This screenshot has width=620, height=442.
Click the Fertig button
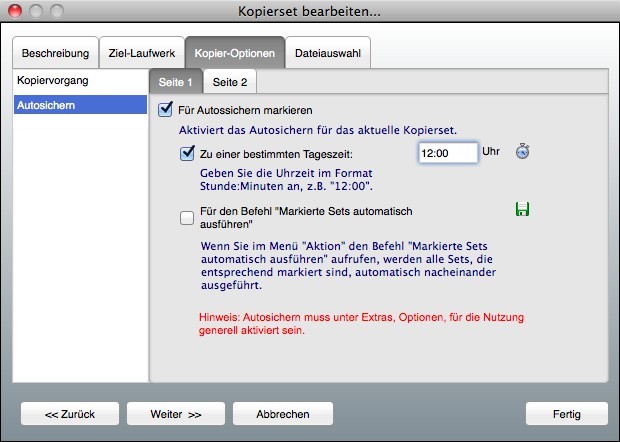coord(566,413)
